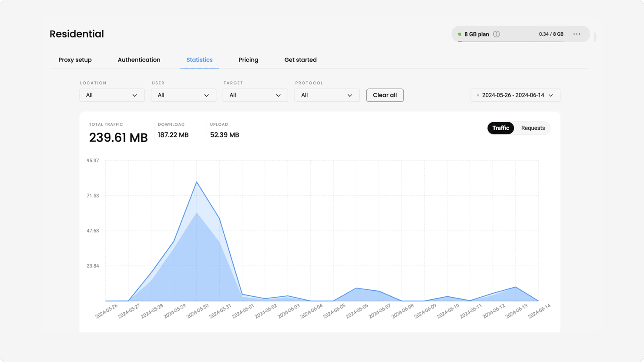This screenshot has width=644, height=362.
Task: Switch chart to Requests view
Action: [533, 128]
